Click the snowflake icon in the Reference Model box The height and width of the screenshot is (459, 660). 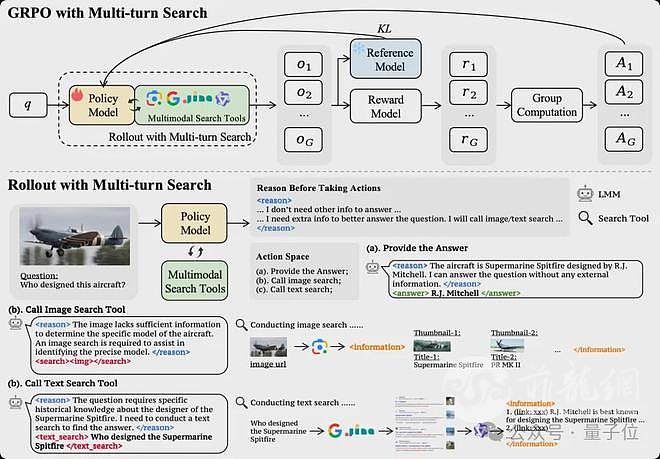click(x=359, y=48)
